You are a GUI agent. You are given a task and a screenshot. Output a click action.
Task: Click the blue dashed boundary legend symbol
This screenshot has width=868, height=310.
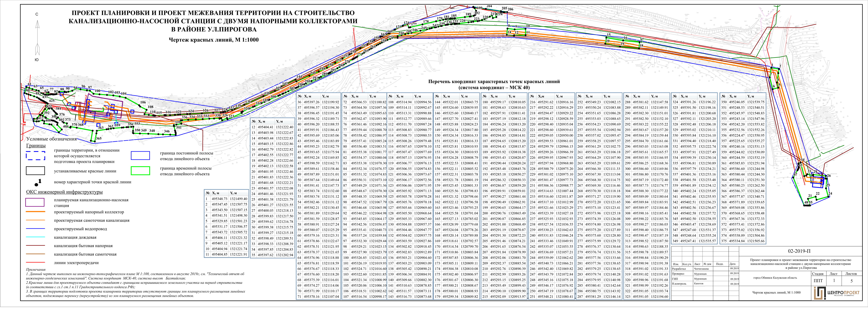(35, 156)
